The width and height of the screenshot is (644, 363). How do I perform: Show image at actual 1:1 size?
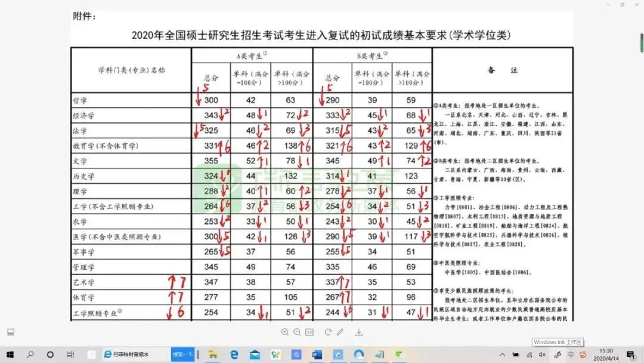pos(309,332)
